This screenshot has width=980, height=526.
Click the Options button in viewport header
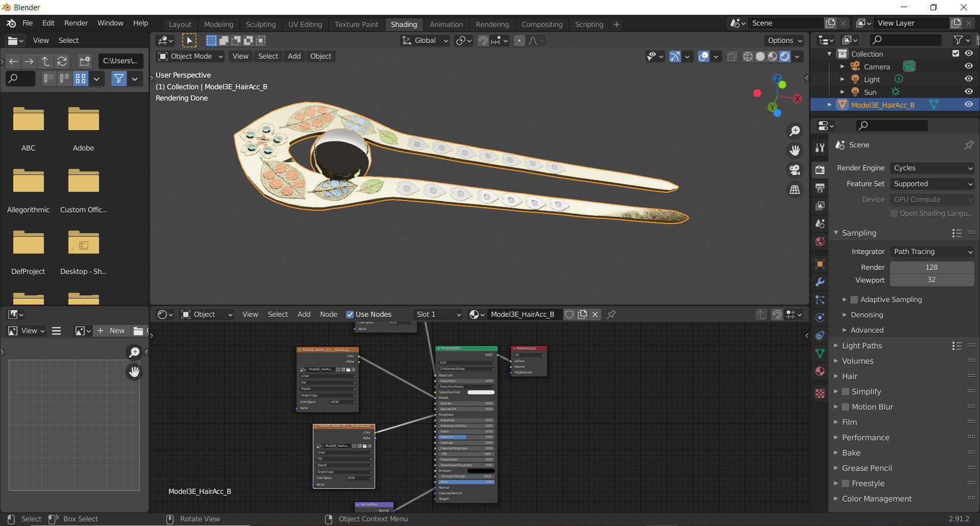(785, 40)
